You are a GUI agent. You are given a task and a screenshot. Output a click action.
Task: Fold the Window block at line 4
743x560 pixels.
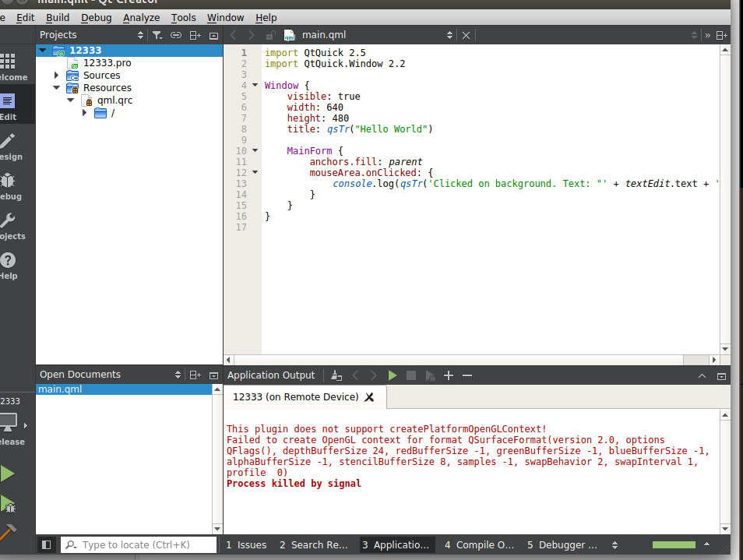coord(255,85)
